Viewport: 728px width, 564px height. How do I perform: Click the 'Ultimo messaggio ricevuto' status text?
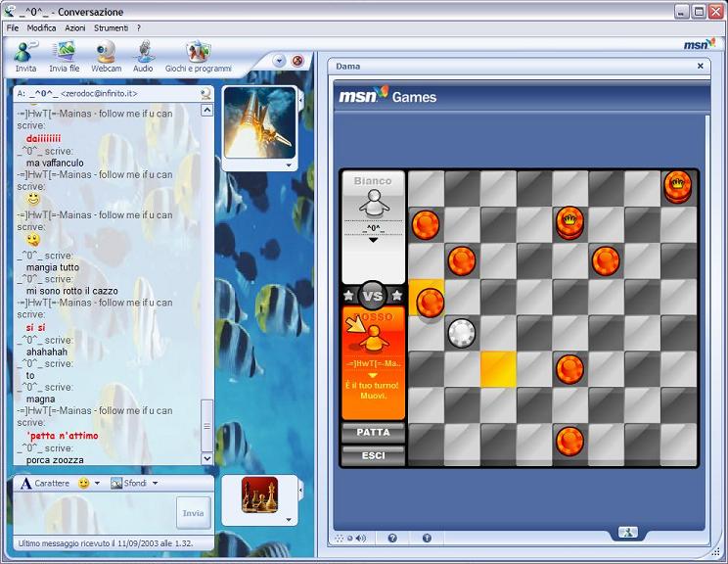coord(106,543)
